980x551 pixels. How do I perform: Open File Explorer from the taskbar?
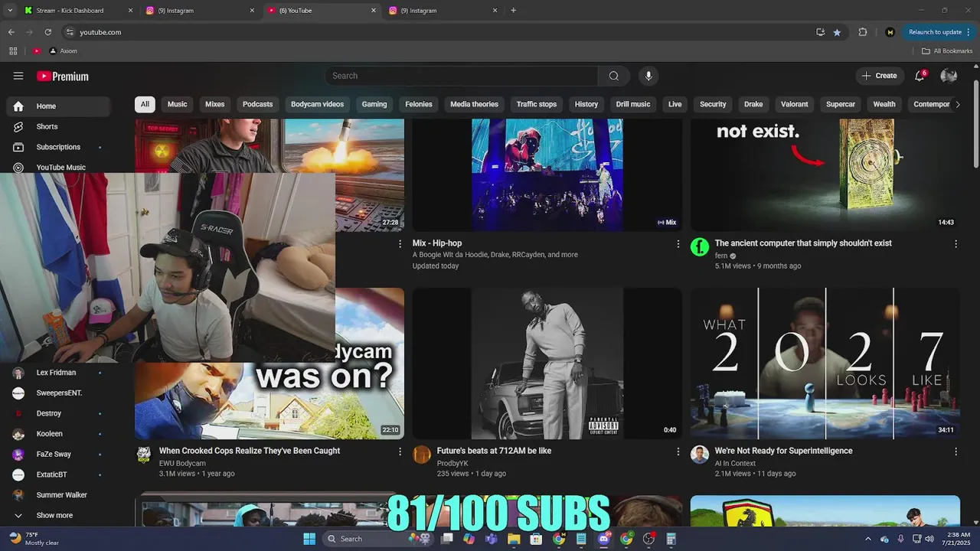tap(514, 539)
